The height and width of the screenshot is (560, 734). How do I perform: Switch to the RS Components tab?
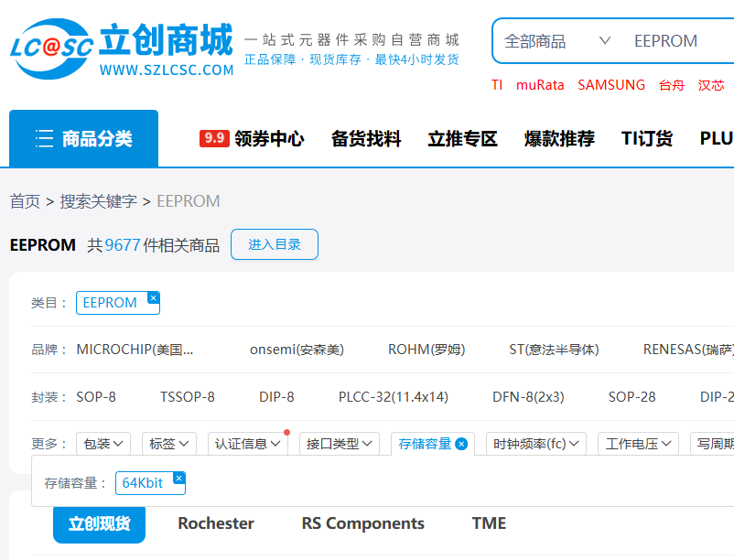tap(362, 523)
